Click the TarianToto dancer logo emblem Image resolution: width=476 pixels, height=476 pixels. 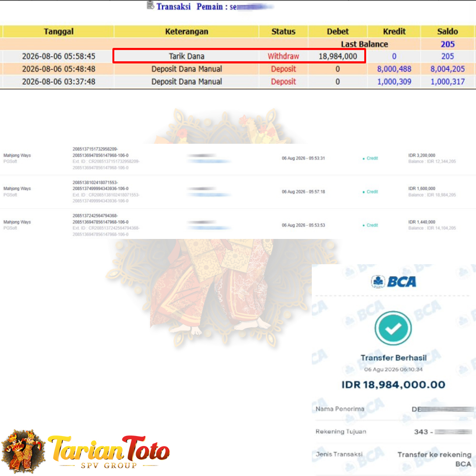[x=24, y=451]
